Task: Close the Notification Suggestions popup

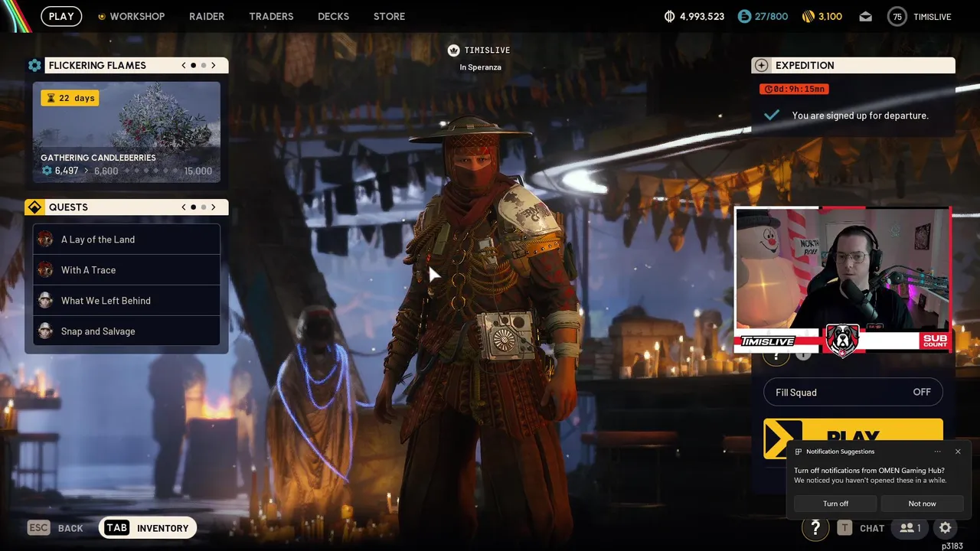Action: 958,452
